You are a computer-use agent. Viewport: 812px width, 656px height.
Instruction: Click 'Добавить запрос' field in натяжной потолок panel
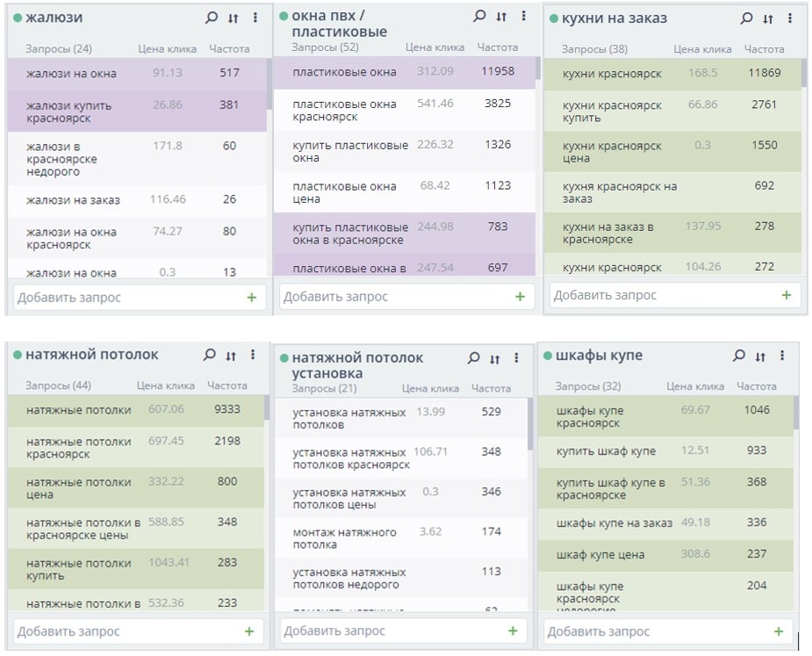(x=123, y=631)
